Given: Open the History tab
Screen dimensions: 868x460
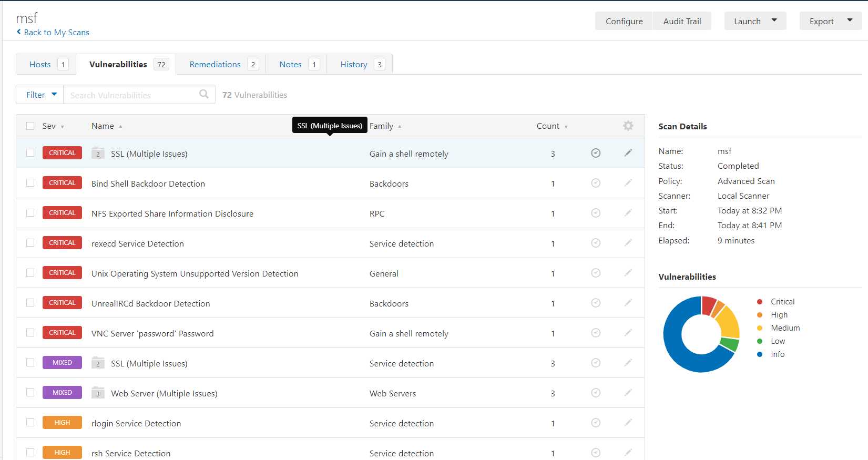Looking at the screenshot, I should [360, 64].
